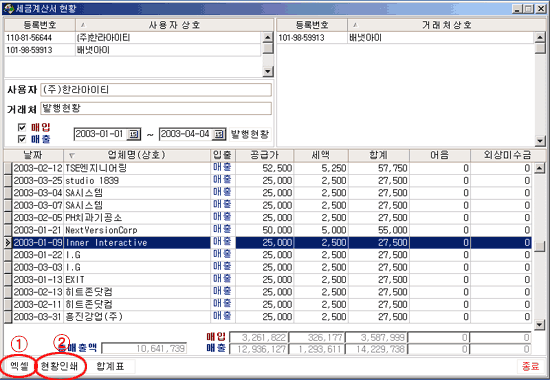
Task: Click the invoice grid scrollbar thumb
Action: pyautogui.click(x=539, y=246)
